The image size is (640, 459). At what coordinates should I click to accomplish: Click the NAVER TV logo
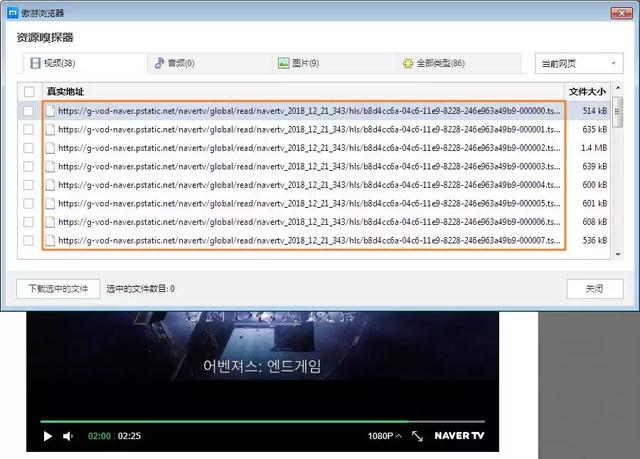[459, 436]
